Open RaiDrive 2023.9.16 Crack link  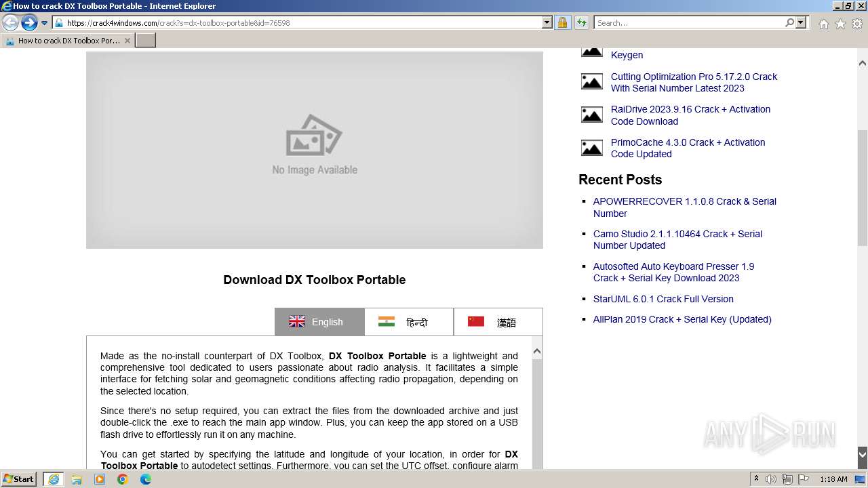690,115
